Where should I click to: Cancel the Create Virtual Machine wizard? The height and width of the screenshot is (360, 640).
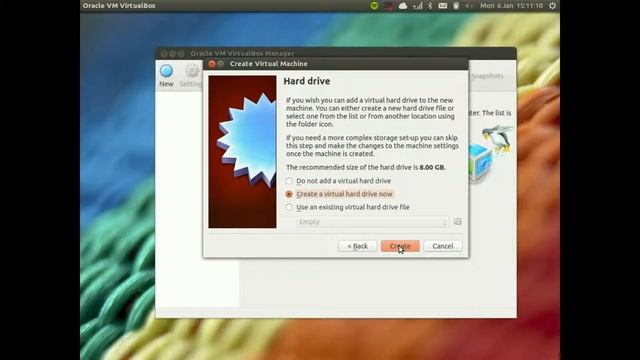443,246
